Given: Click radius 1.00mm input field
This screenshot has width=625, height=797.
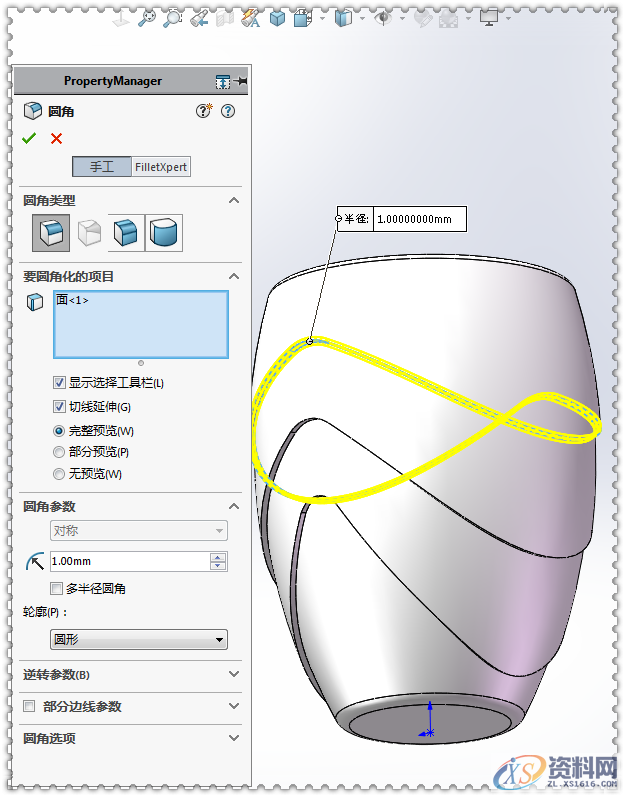Looking at the screenshot, I should pyautogui.click(x=130, y=561).
